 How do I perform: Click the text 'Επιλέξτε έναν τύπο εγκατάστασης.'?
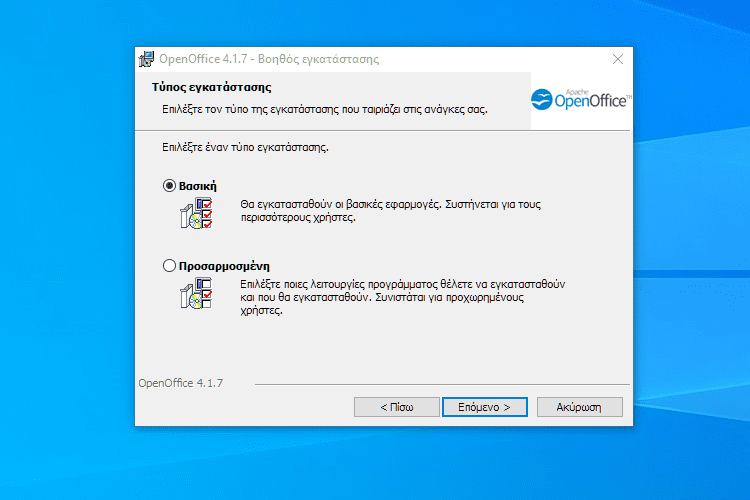click(245, 147)
